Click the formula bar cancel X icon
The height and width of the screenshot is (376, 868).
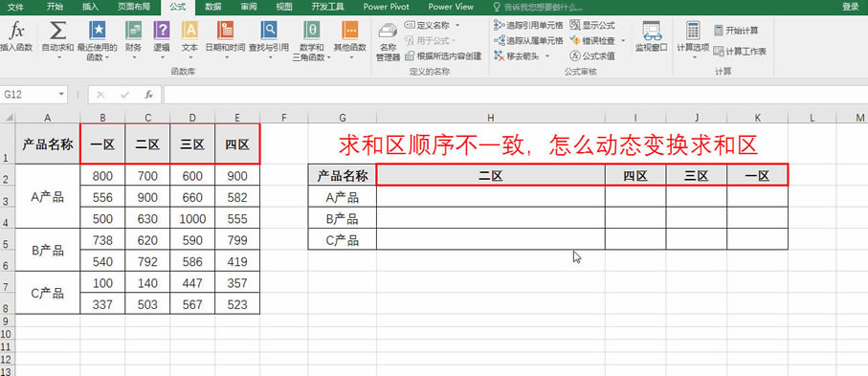coord(100,95)
